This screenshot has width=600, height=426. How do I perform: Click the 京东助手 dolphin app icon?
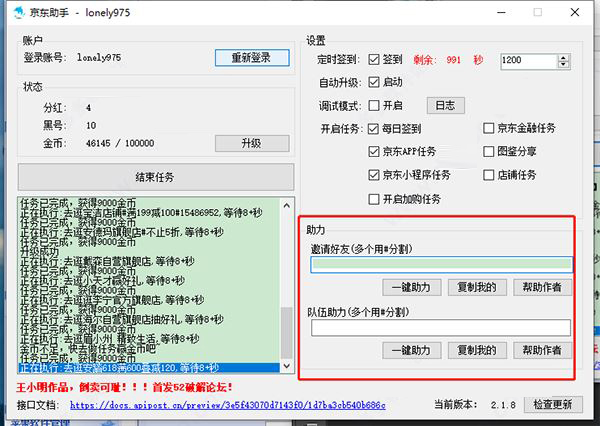tap(19, 13)
